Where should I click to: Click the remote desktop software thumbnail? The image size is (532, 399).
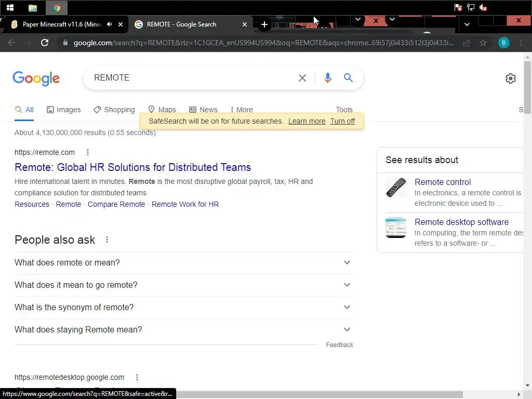[396, 228]
